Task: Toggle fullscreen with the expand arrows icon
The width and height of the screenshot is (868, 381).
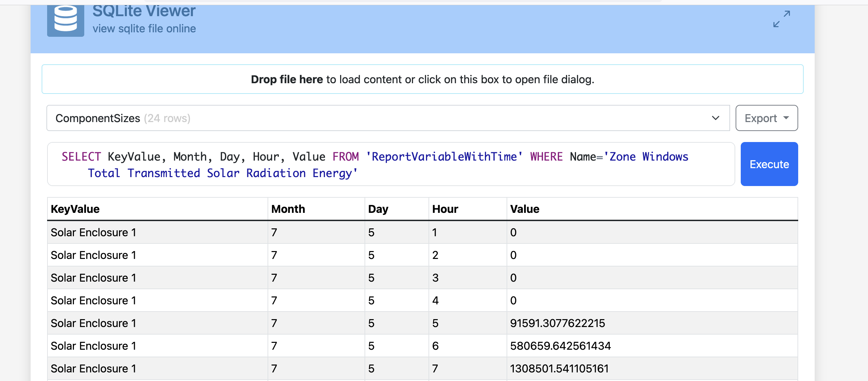Action: tap(781, 19)
